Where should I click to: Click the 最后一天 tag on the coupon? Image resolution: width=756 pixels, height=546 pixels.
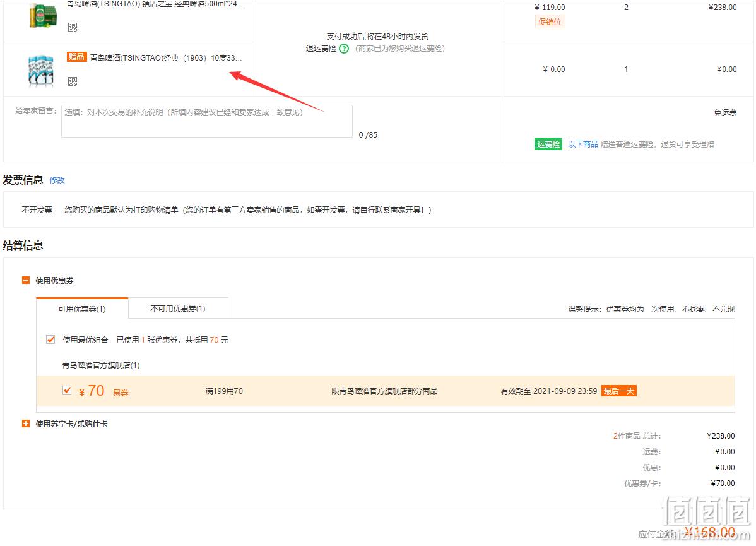click(619, 391)
